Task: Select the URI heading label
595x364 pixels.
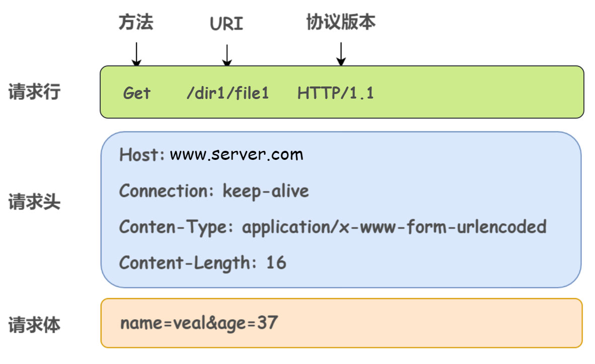Action: click(227, 23)
